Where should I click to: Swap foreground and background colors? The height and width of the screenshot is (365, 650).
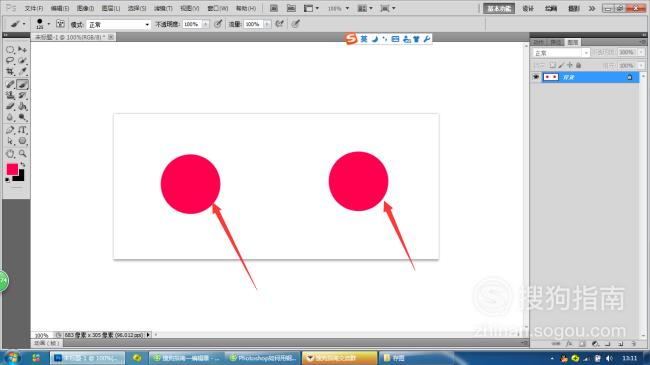(23, 165)
